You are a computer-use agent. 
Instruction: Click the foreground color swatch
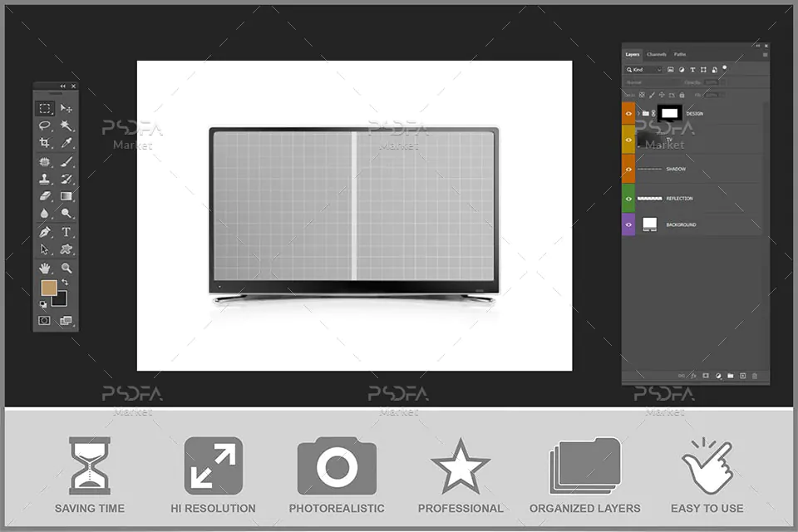coord(49,288)
